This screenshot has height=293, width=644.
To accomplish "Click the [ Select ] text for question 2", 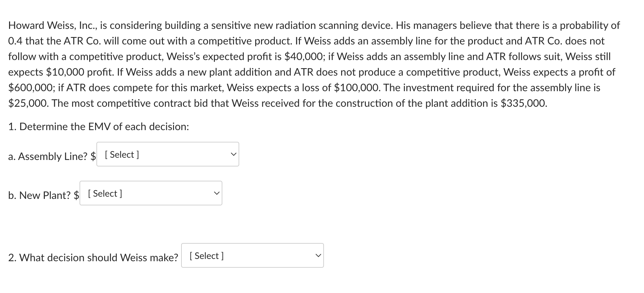I will click(206, 256).
